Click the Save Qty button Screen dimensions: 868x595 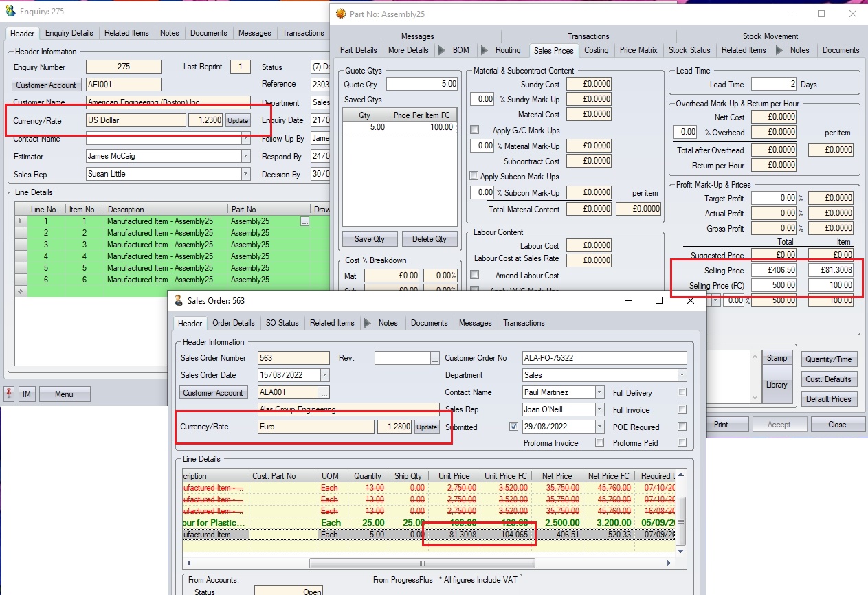point(370,239)
